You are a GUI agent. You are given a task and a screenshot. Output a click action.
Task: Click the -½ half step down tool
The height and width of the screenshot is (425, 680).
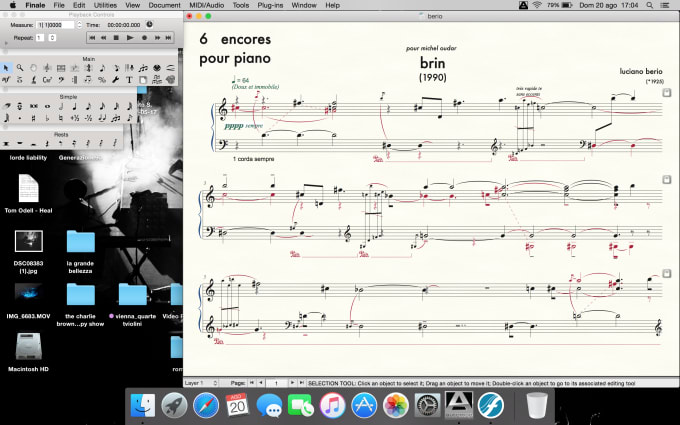[88, 118]
